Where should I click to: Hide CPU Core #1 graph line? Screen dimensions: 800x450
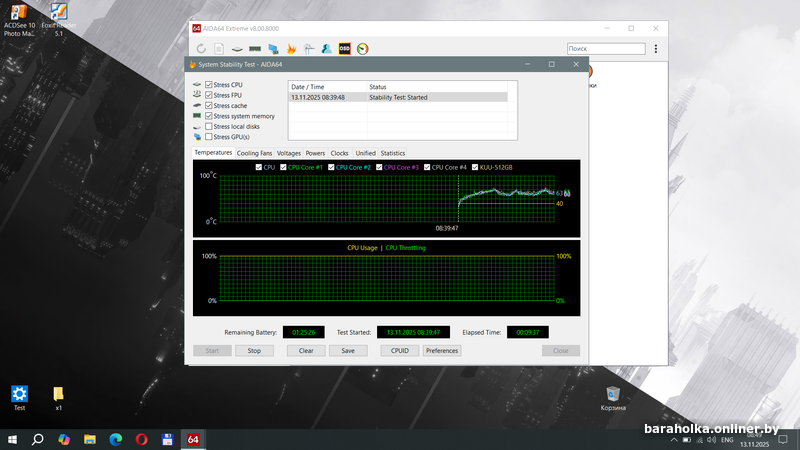coord(282,167)
